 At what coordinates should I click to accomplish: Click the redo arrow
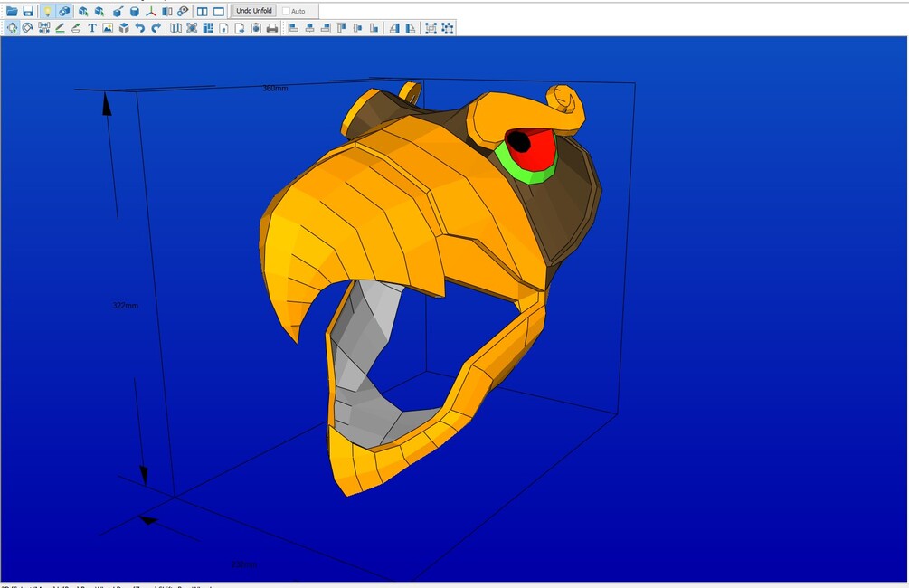[x=156, y=28]
